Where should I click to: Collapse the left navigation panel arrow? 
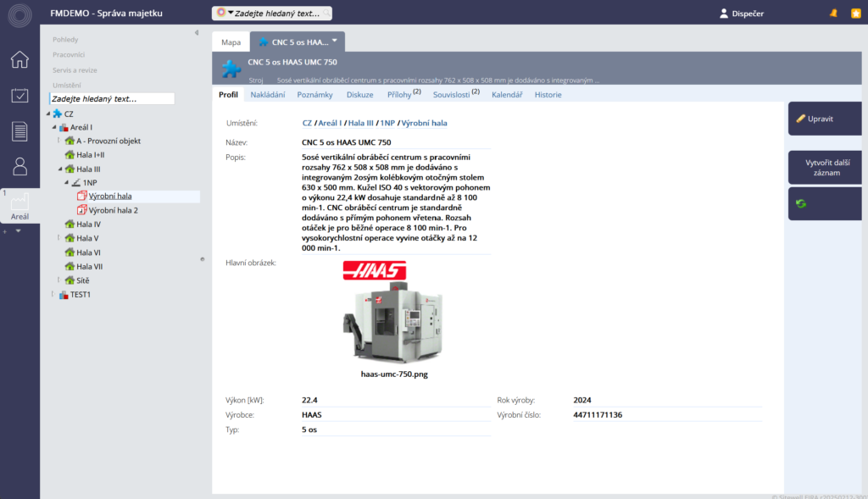point(197,33)
